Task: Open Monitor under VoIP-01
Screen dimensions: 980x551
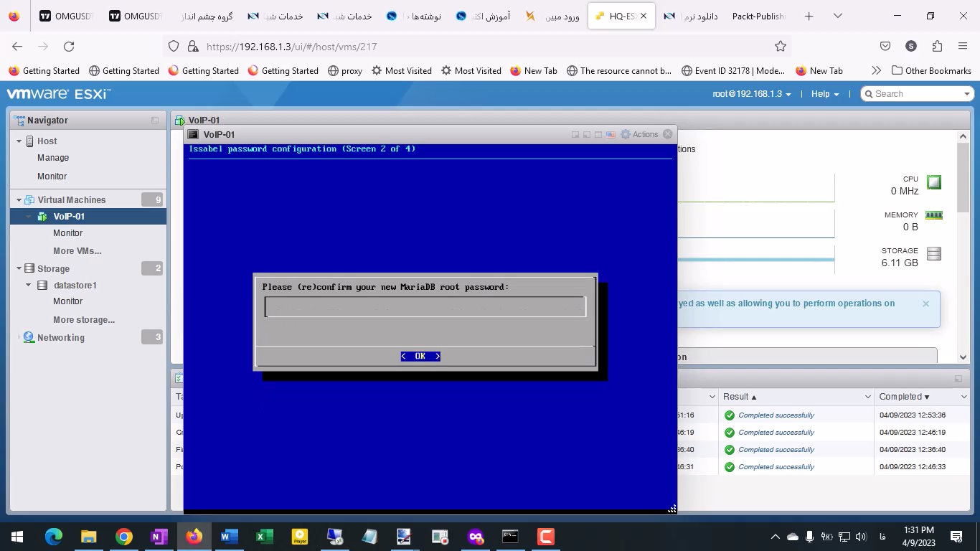Action: pos(67,233)
